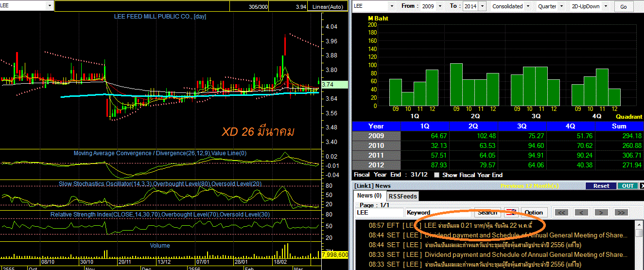644x270 pixels.
Task: Open the To year 2014 dropdown
Action: (482, 6)
